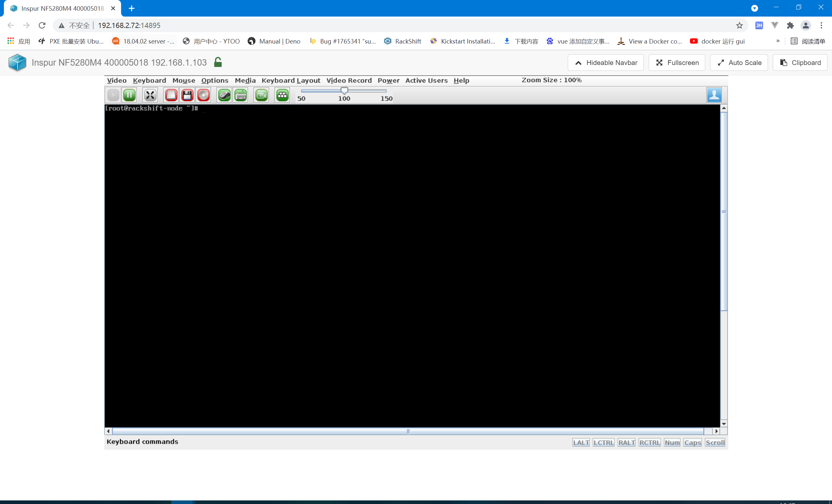Open the Video menu
This screenshot has width=832, height=504.
tap(116, 80)
